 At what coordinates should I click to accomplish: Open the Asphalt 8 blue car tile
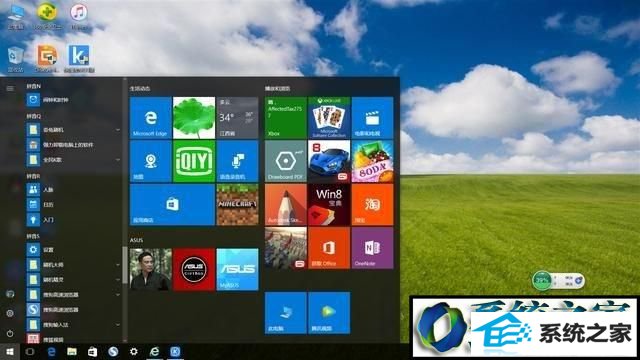[329, 161]
